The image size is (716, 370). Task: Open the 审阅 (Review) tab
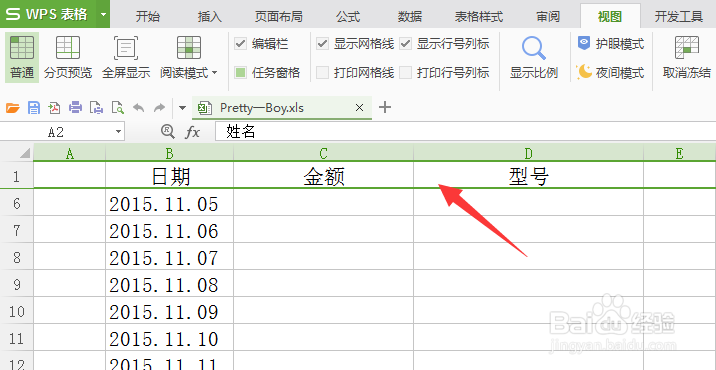point(548,17)
